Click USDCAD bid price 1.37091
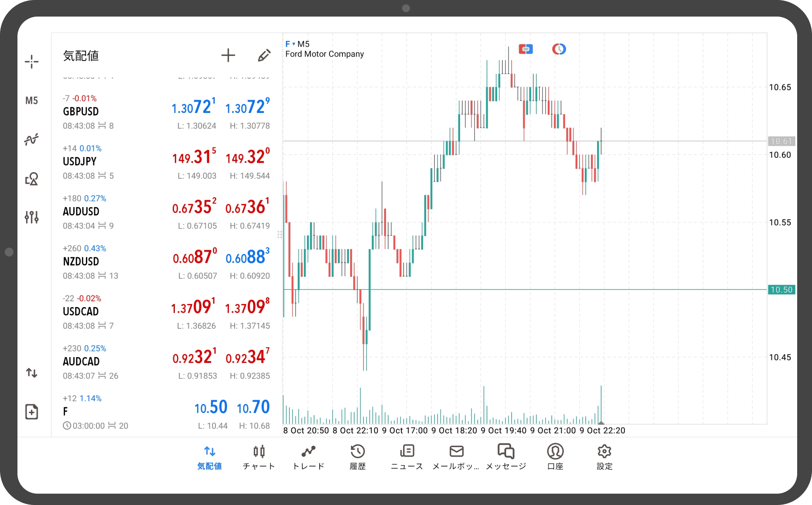 pyautogui.click(x=193, y=307)
